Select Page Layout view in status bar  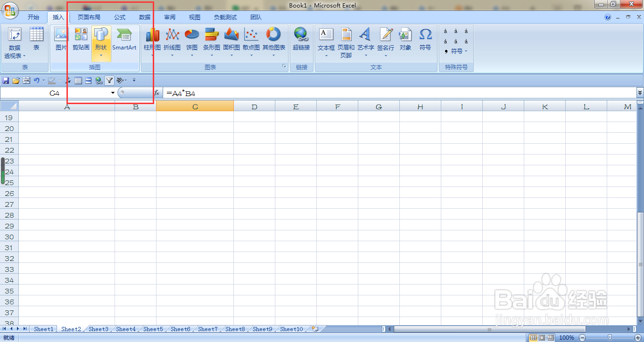click(x=542, y=337)
